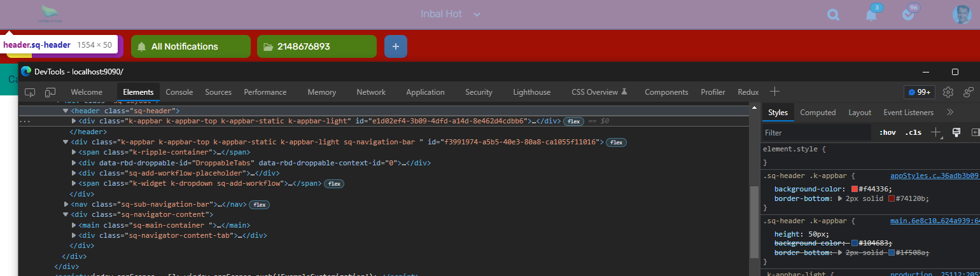Screen dimensions: 980x276
Task: Click the flex badge beside sq-add-workflow span
Action: (x=335, y=184)
